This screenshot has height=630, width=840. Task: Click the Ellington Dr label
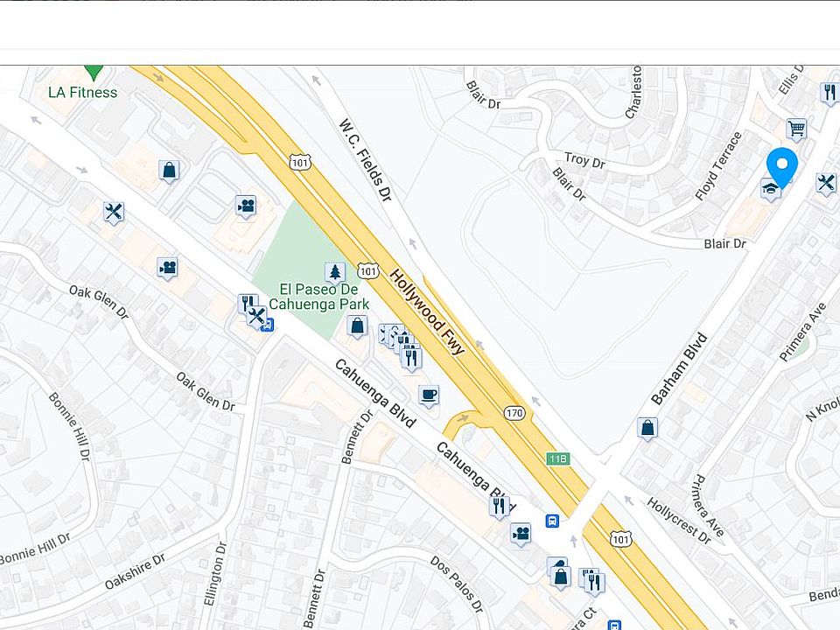tap(215, 574)
